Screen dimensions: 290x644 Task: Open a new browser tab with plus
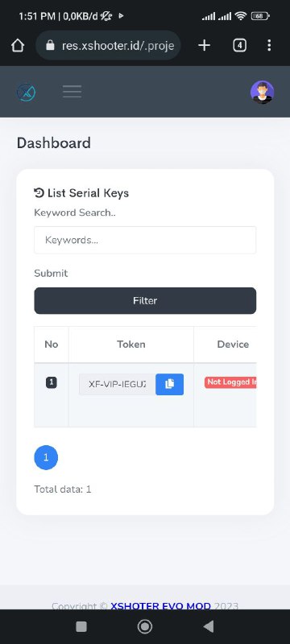click(x=204, y=45)
